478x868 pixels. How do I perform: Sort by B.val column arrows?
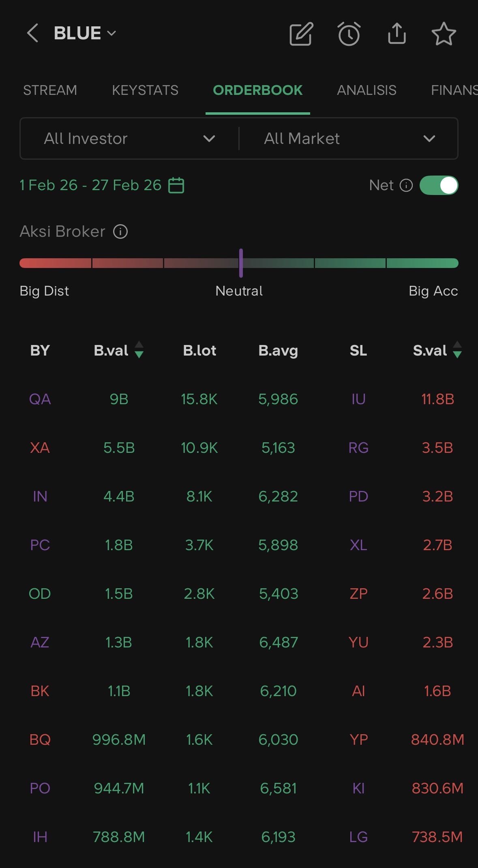point(139,350)
